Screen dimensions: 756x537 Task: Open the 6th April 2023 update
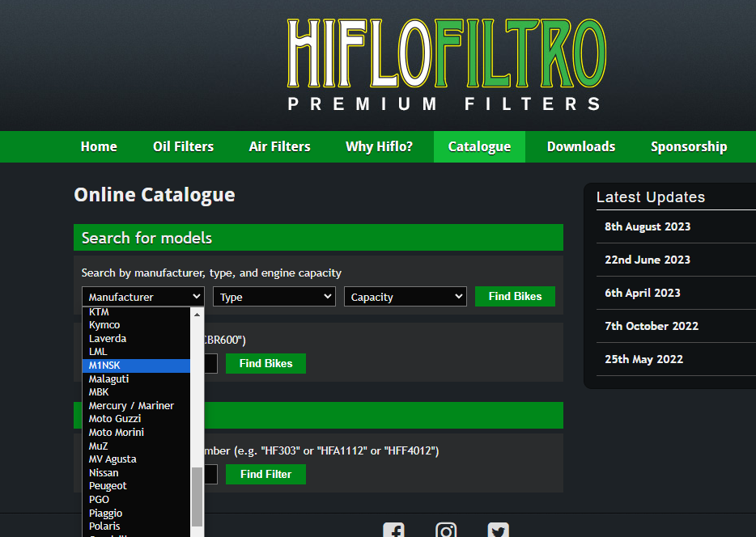point(642,293)
